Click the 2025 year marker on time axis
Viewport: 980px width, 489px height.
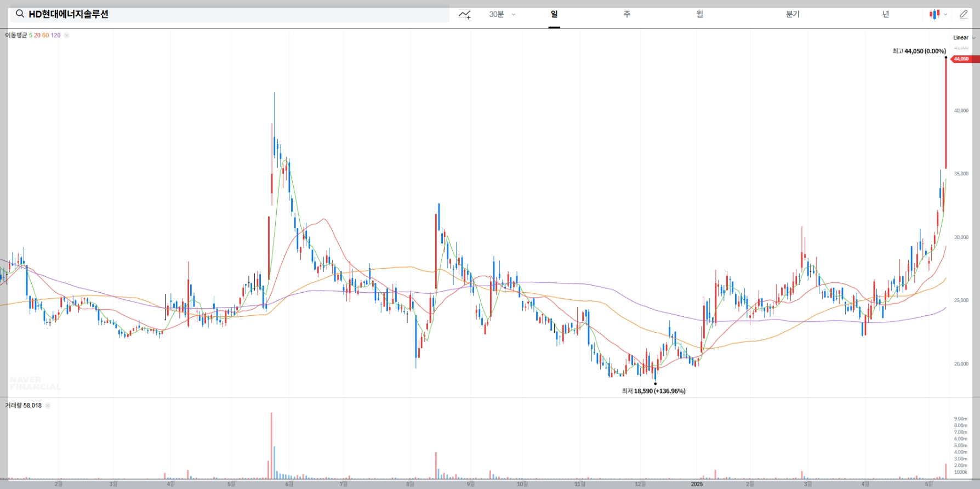[697, 484]
